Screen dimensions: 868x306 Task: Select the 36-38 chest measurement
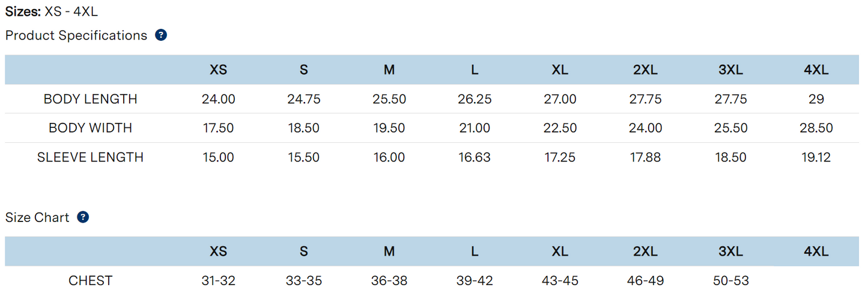point(389,280)
